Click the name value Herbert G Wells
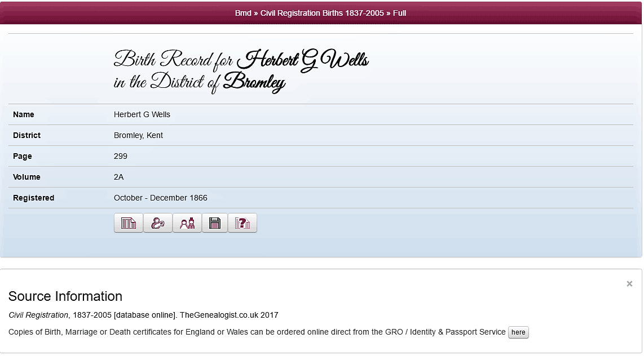The height and width of the screenshot is (356, 644). click(142, 114)
